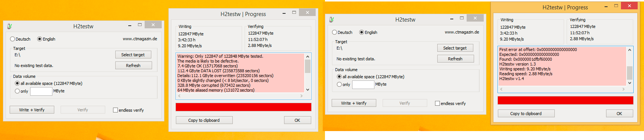
Task: Click 'Expected: 0x0000000000000000' line
Action: [x=529, y=54]
